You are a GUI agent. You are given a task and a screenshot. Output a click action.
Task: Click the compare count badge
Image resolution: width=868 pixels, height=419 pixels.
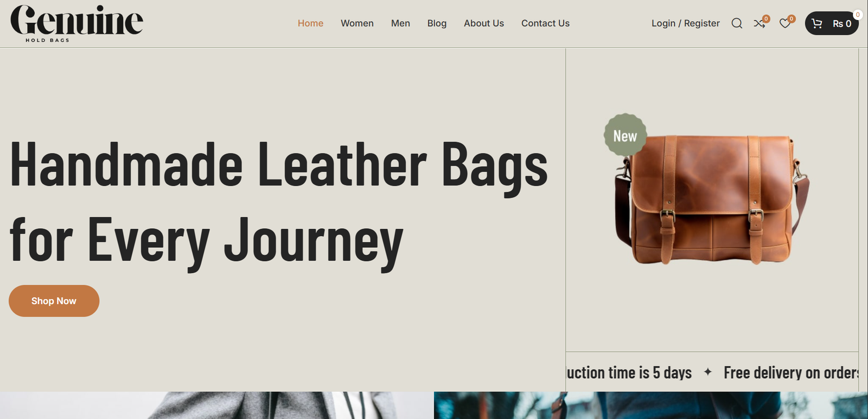coord(766,18)
